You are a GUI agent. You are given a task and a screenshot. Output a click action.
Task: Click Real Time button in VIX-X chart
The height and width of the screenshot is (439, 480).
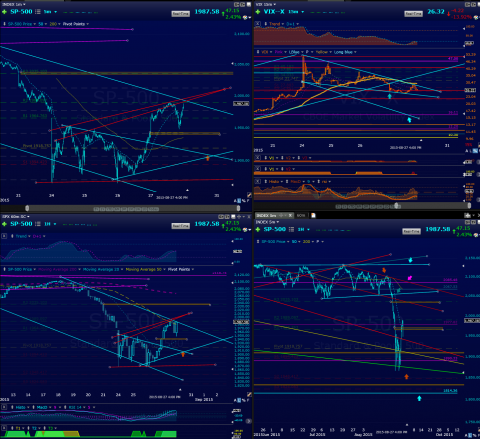[x=414, y=14]
